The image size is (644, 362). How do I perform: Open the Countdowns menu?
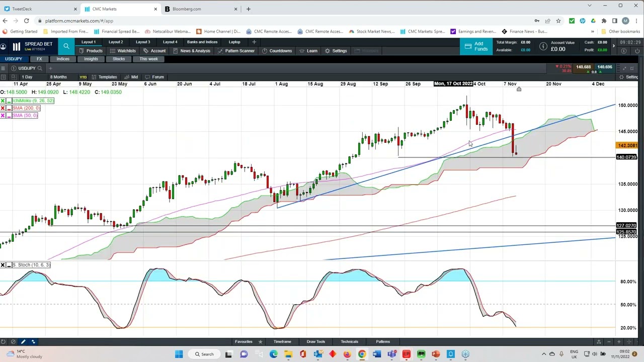coord(277,51)
